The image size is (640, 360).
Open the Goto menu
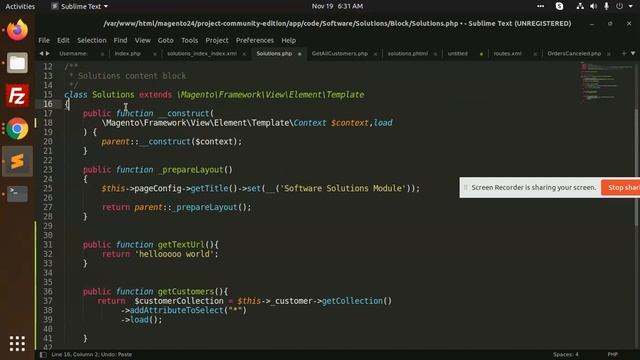165,40
